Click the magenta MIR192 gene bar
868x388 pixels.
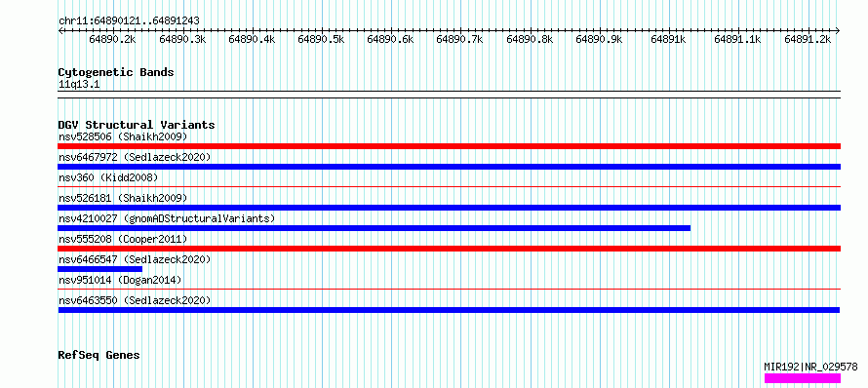(803, 378)
